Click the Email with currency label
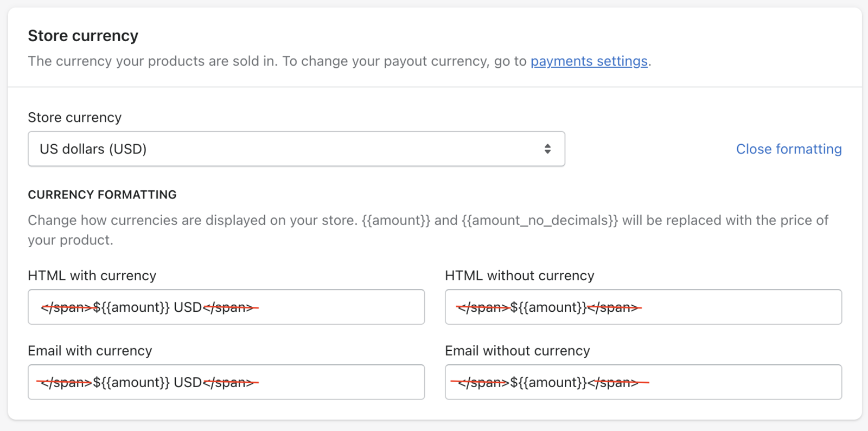The image size is (868, 431). (x=90, y=351)
